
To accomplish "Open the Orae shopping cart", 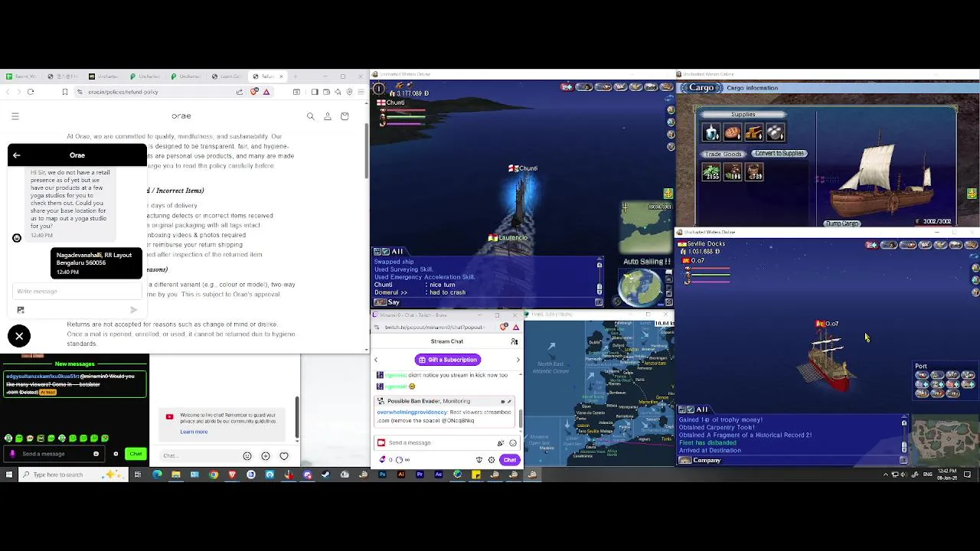I will pyautogui.click(x=345, y=116).
